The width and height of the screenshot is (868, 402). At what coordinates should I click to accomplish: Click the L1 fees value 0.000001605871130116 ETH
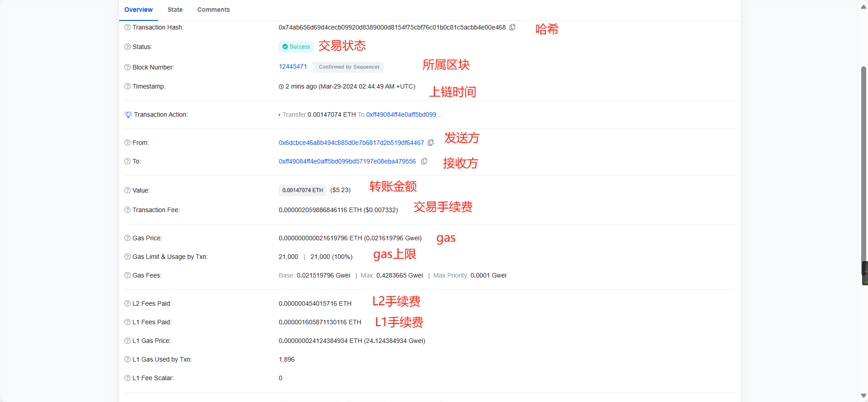coord(320,322)
